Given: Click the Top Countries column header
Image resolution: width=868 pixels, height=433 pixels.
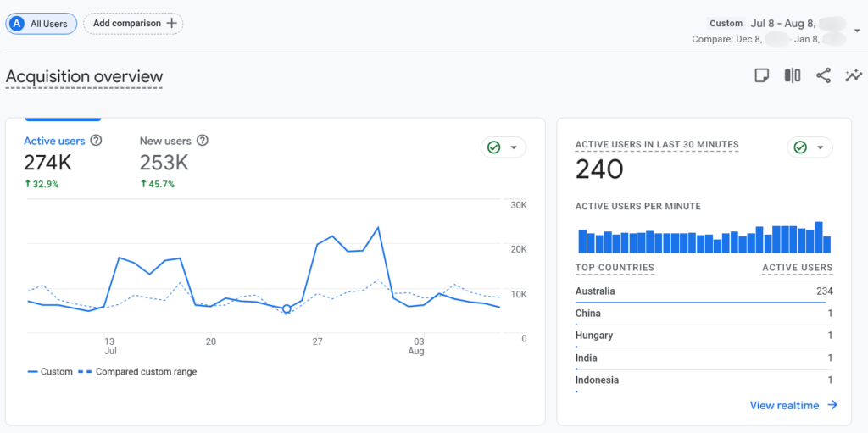Looking at the screenshot, I should click(x=615, y=268).
